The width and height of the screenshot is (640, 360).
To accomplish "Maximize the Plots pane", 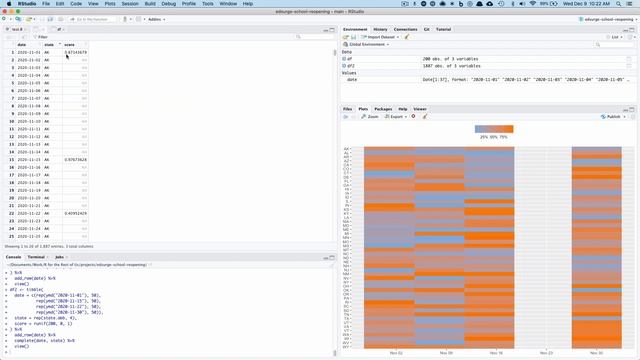I will click(x=632, y=109).
